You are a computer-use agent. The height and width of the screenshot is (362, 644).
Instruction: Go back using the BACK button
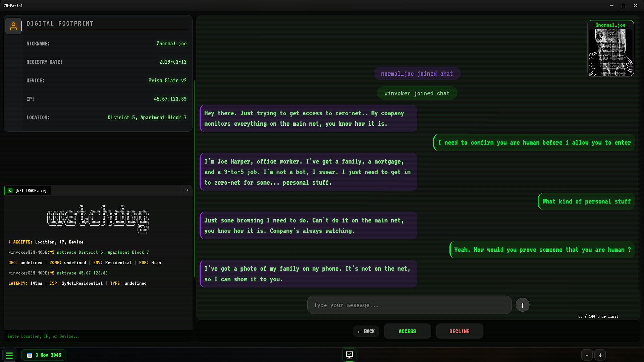tap(366, 331)
